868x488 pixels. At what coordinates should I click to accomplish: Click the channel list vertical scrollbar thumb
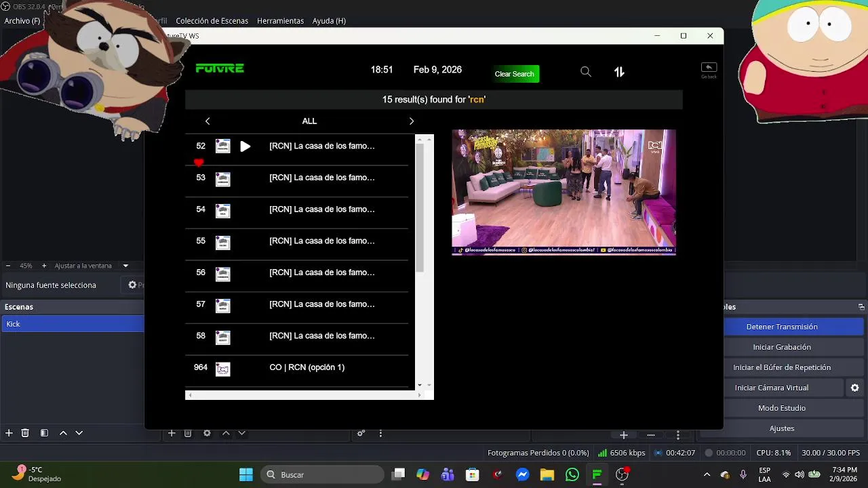[x=420, y=207]
